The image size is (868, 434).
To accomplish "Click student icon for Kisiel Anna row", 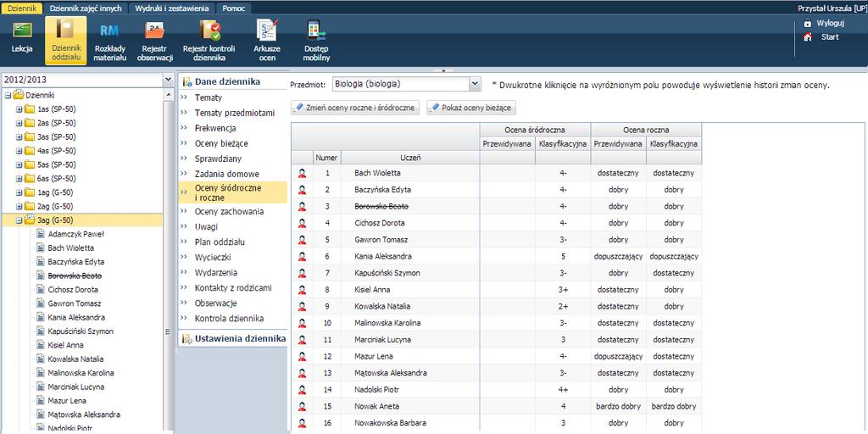I will pos(302,290).
